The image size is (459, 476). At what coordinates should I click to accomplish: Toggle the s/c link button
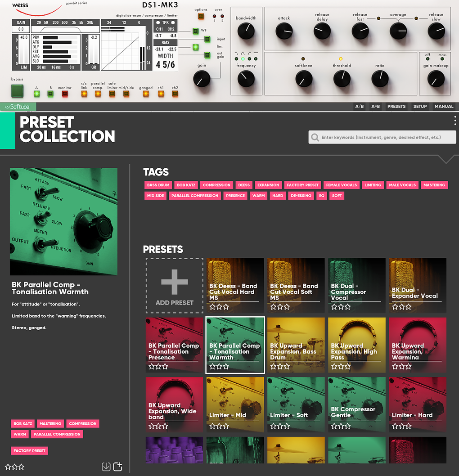(84, 94)
